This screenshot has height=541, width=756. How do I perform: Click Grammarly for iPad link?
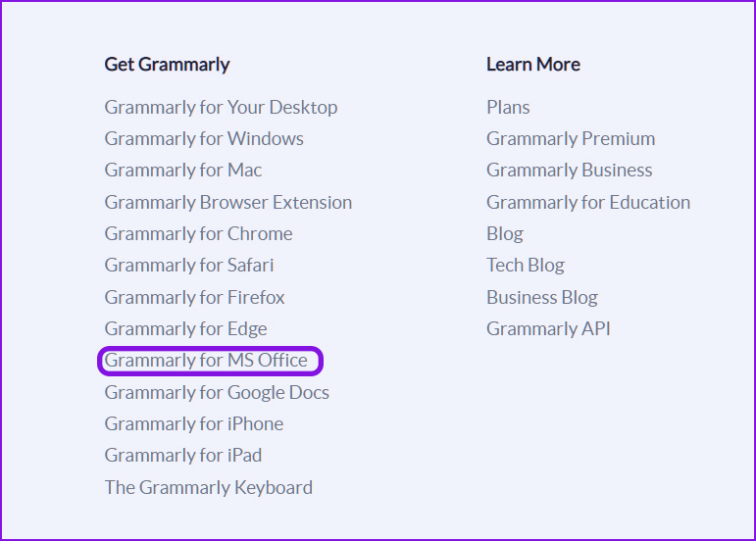click(x=183, y=456)
